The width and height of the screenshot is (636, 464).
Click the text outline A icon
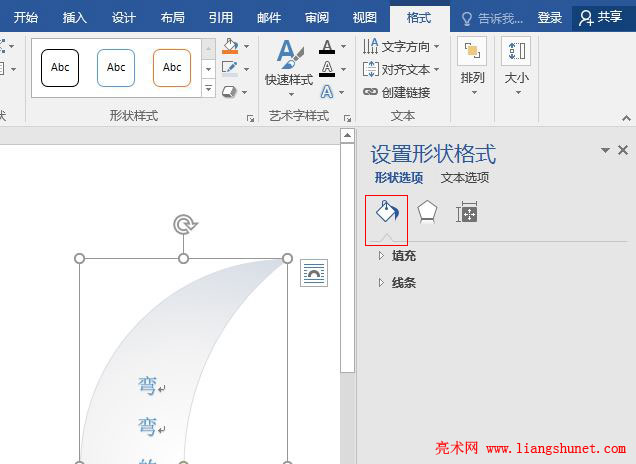(327, 69)
